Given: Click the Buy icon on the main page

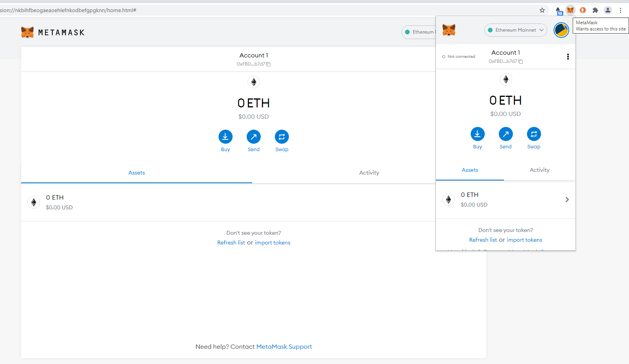Looking at the screenshot, I should [226, 137].
